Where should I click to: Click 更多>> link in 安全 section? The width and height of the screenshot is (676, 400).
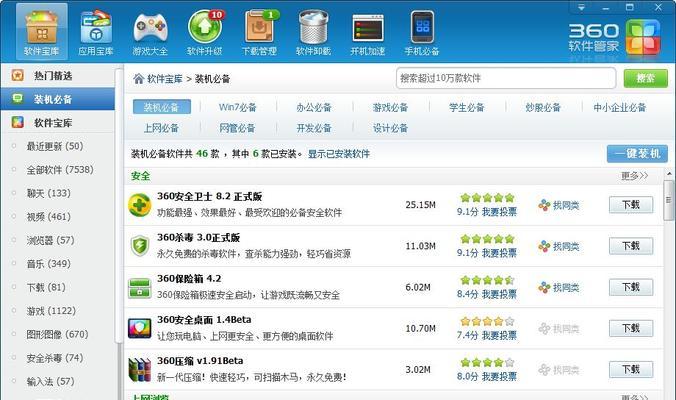click(x=635, y=176)
